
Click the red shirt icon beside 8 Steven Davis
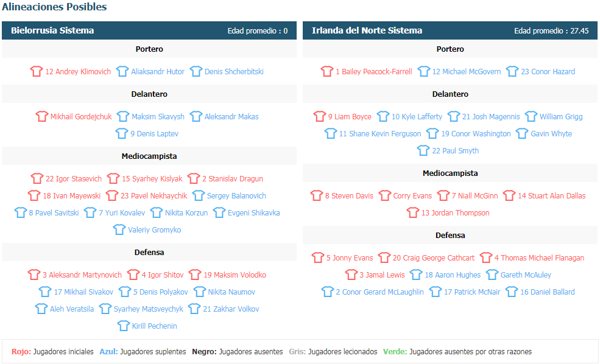point(317,196)
